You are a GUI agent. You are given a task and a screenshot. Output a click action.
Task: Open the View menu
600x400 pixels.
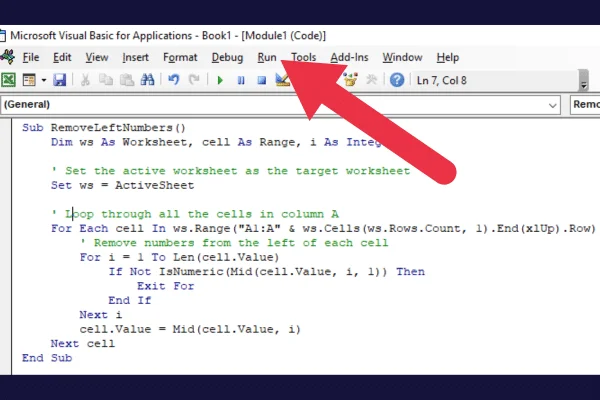97,57
